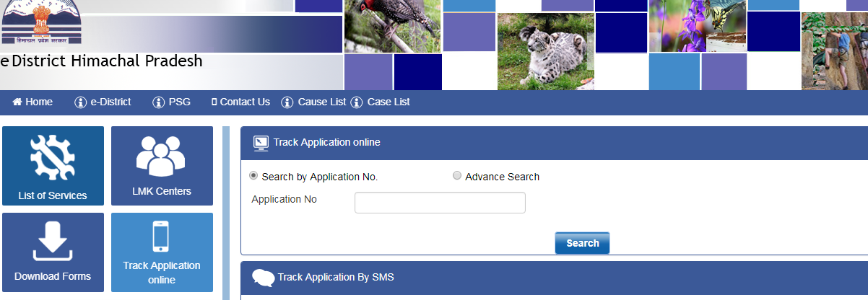Focus the Application No text field
This screenshot has height=300, width=868.
click(x=440, y=203)
